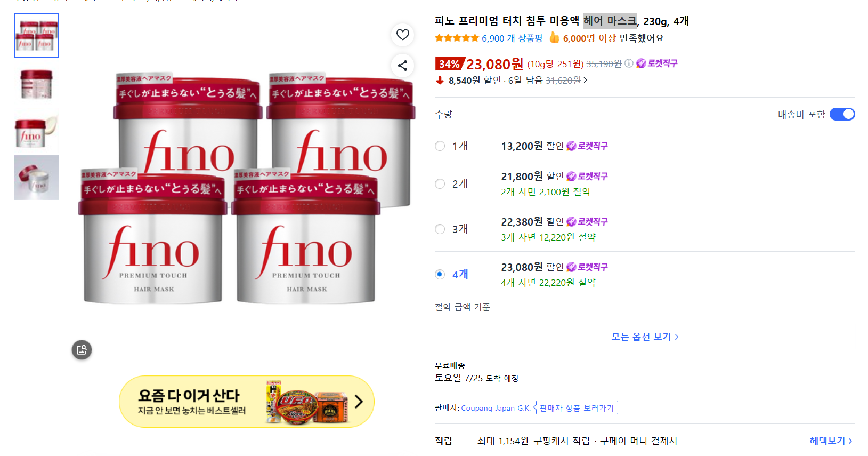
Task: Click info icon next to 35,190원 price
Action: tap(629, 63)
